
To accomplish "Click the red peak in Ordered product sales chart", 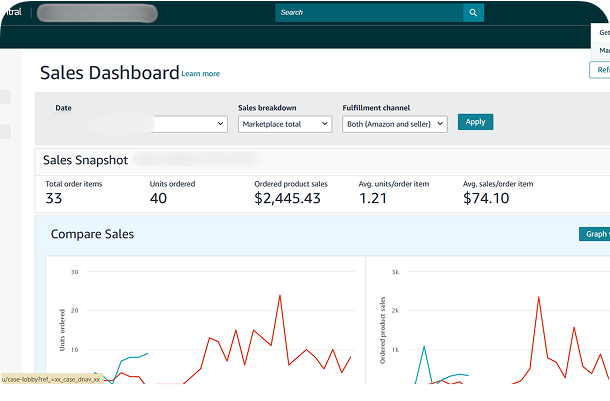I will (x=539, y=296).
